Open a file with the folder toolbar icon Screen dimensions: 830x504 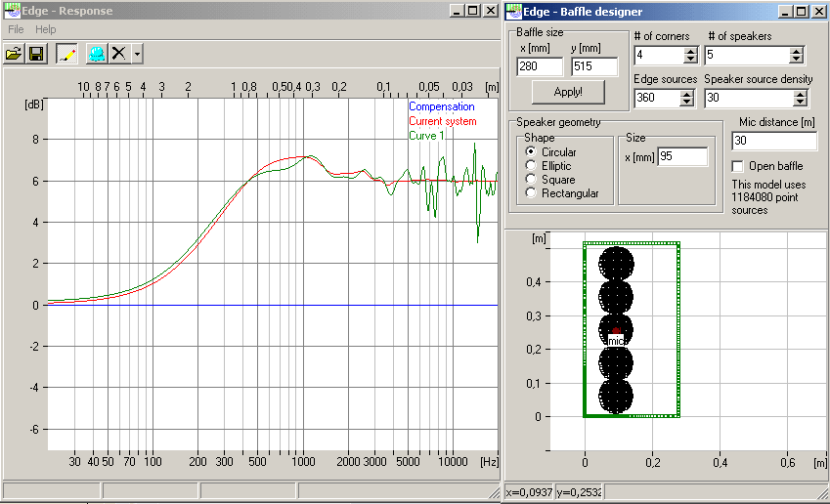click(14, 54)
